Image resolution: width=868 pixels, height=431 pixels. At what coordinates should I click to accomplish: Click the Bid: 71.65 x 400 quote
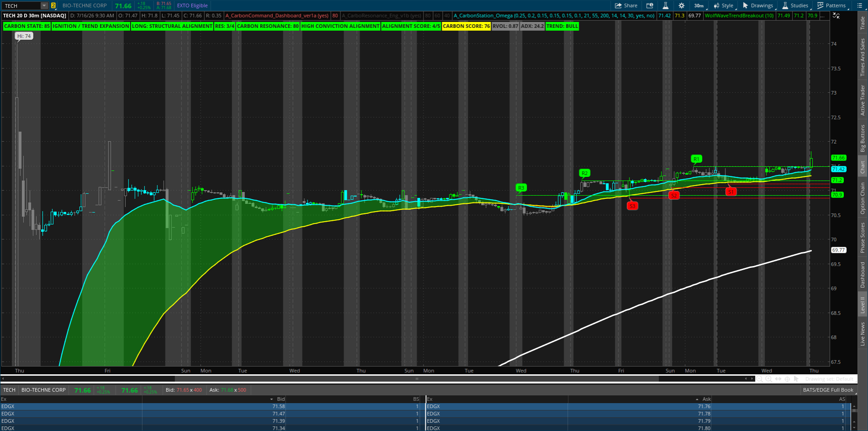[184, 390]
